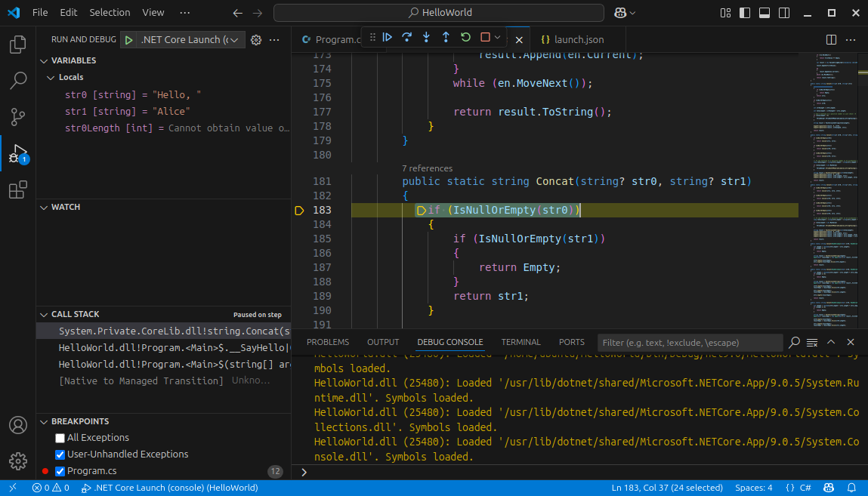
Task: Select string.Concat call stack frame
Action: (x=164, y=331)
